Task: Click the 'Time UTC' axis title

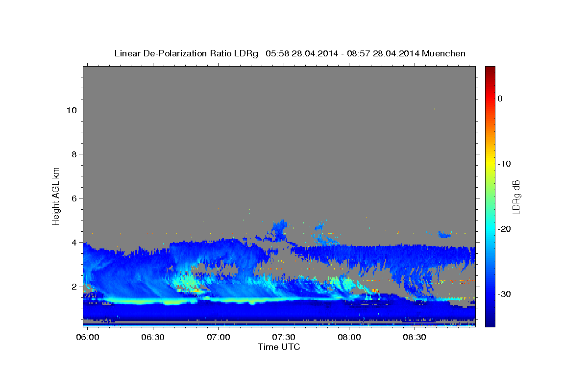Action: point(279,347)
